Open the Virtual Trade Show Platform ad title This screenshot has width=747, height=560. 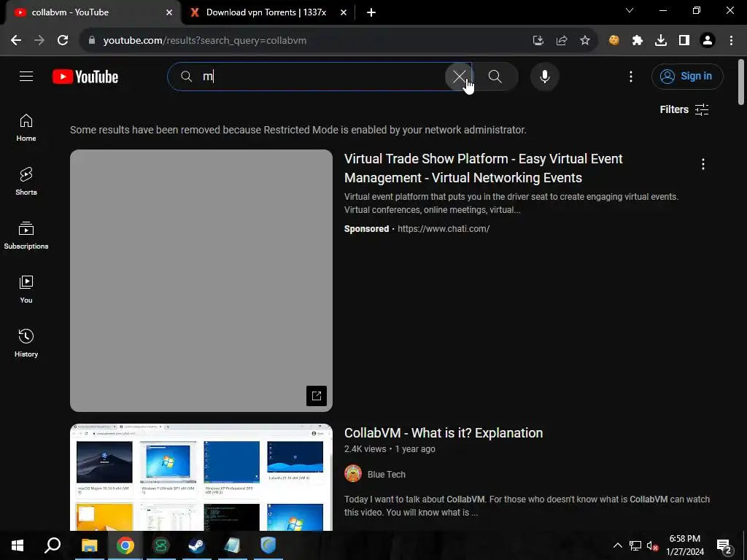(483, 168)
